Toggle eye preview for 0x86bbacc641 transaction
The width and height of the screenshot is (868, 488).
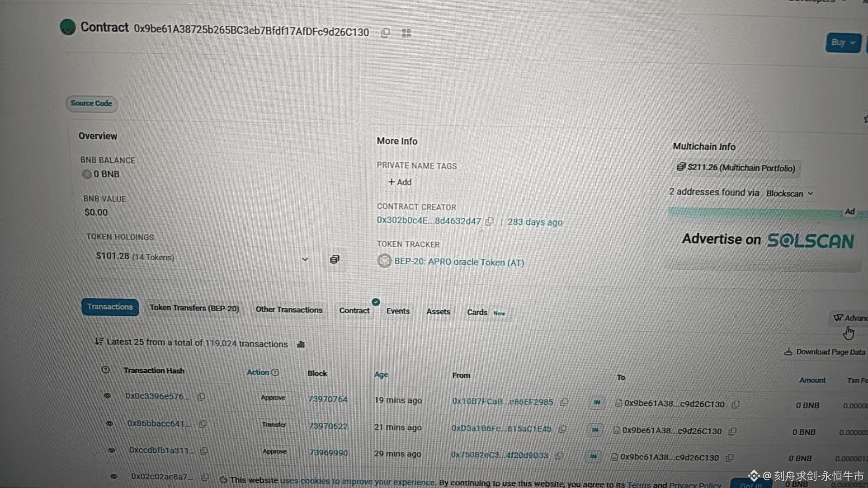pyautogui.click(x=109, y=423)
